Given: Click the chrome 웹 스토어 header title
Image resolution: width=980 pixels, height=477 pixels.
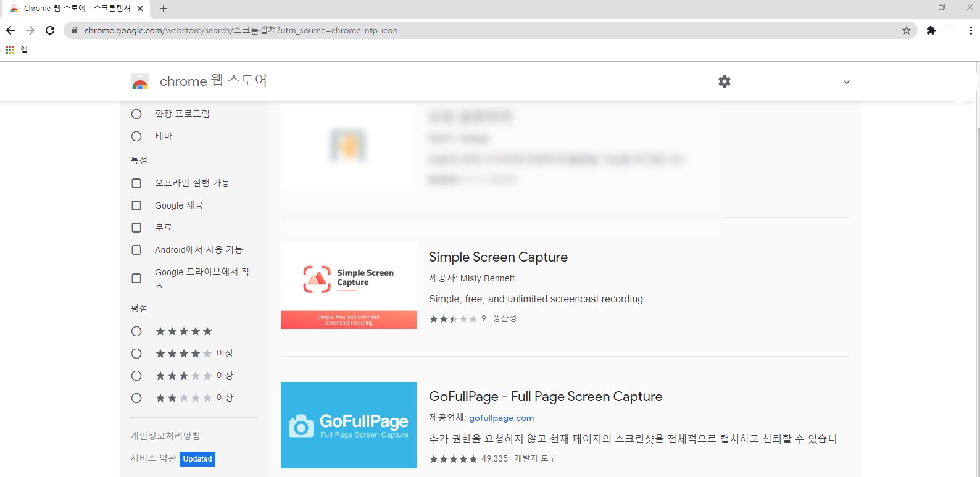Looking at the screenshot, I should (214, 81).
